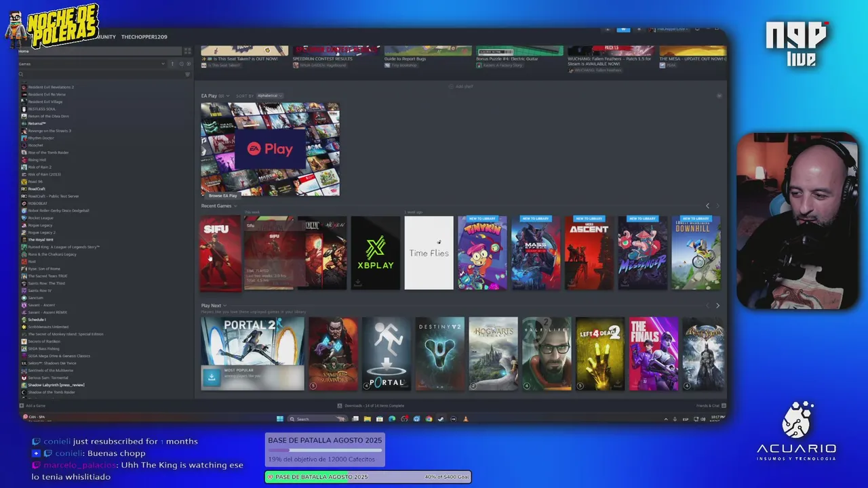Open the Friends & Chat icon
This screenshot has height=488, width=868.
click(x=723, y=405)
